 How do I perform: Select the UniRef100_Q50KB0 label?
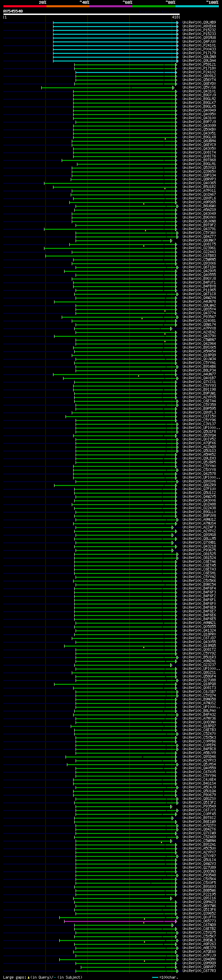click(199, 129)
